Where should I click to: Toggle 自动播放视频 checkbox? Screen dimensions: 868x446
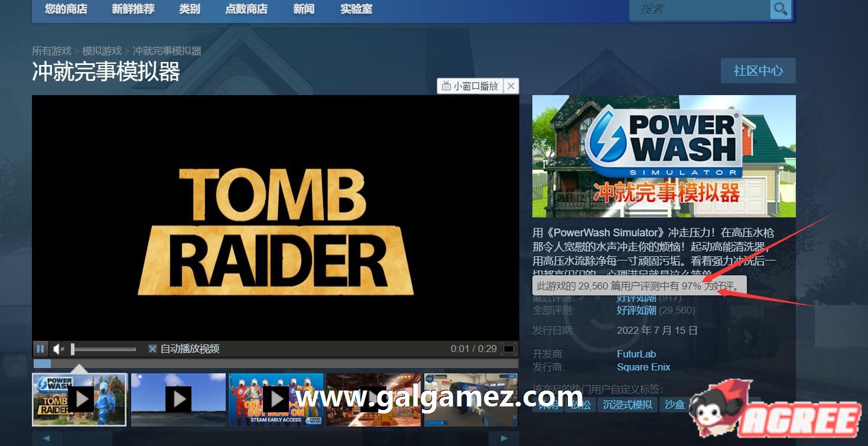click(152, 349)
